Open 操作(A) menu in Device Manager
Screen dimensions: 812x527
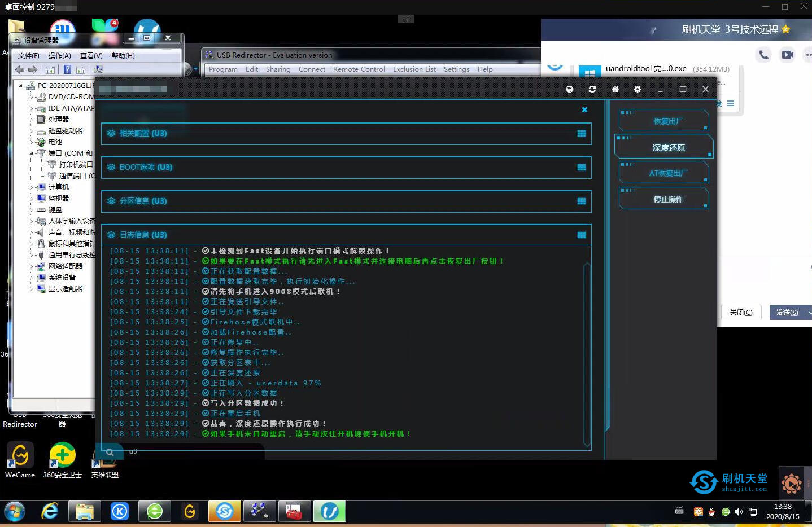60,56
